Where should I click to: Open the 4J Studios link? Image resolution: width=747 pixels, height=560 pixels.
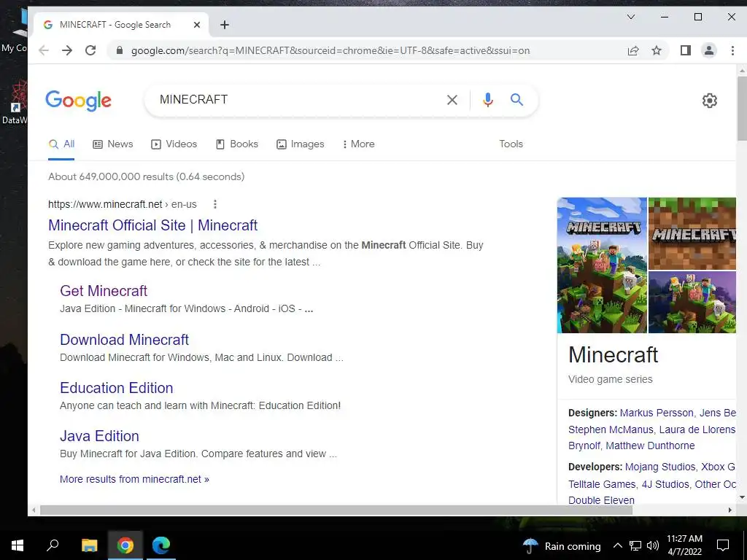pyautogui.click(x=665, y=484)
